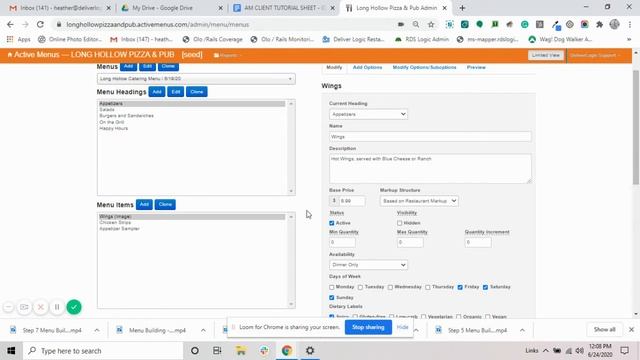Image resolution: width=640 pixels, height=360 pixels.
Task: Show overflow bookmarks chevron
Action: [629, 39]
